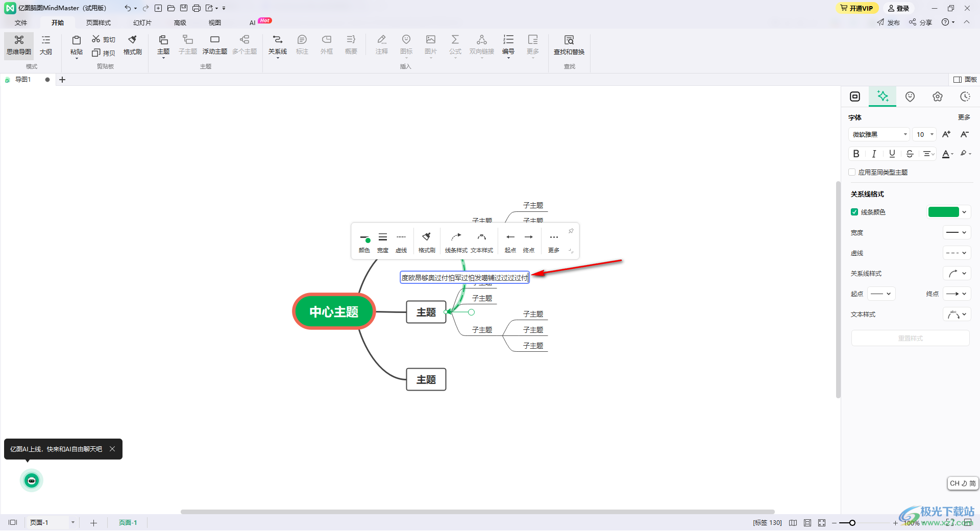
Task: Click the Cut (剪切) tool
Action: pos(104,39)
